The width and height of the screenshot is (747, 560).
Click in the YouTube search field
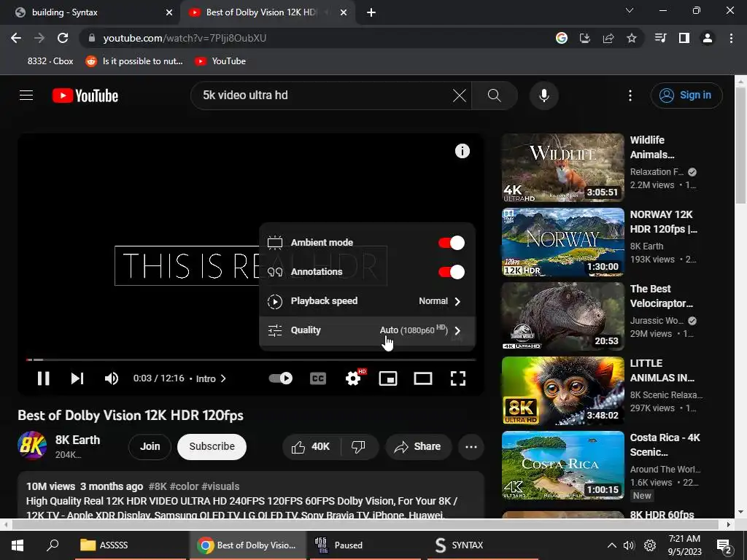click(324, 96)
